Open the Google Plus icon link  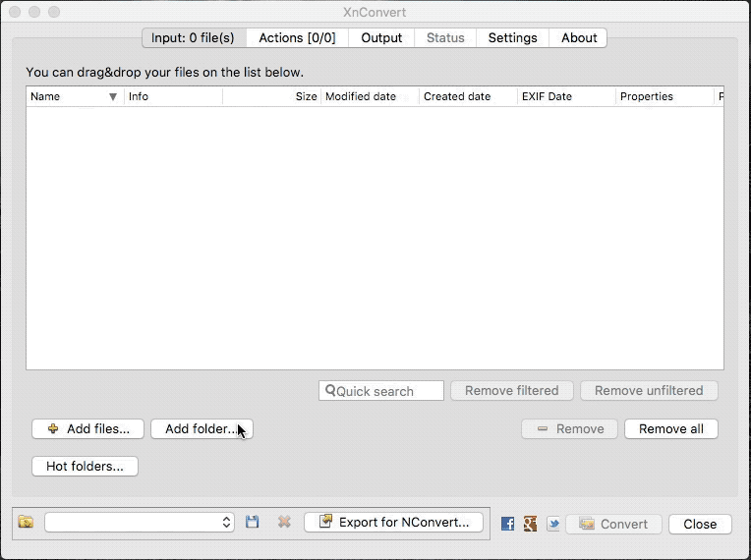[x=530, y=524]
